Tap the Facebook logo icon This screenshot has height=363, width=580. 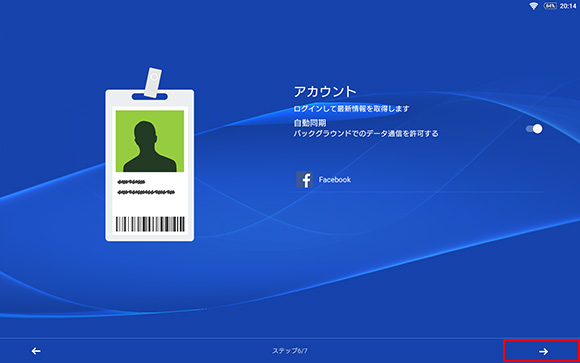click(304, 180)
